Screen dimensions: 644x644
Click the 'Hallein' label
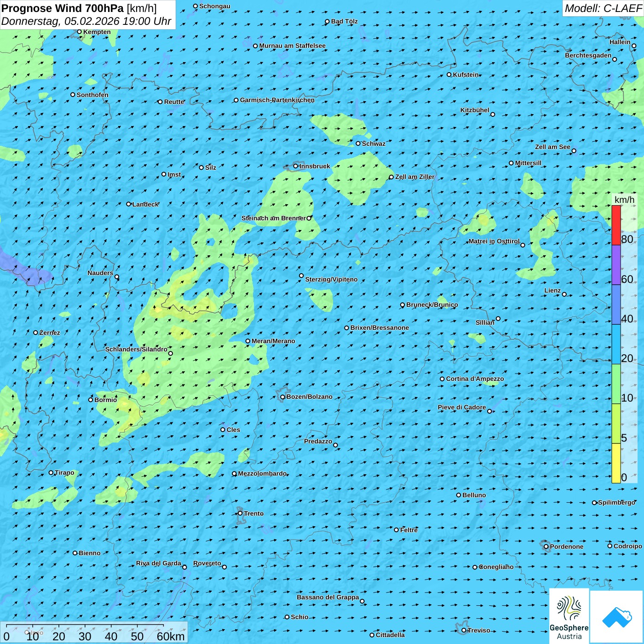pyautogui.click(x=620, y=42)
